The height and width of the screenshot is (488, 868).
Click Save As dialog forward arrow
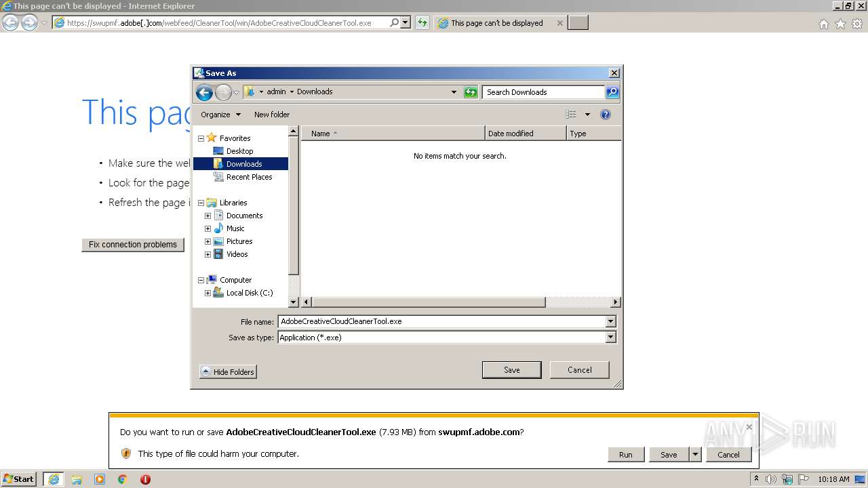pos(223,92)
